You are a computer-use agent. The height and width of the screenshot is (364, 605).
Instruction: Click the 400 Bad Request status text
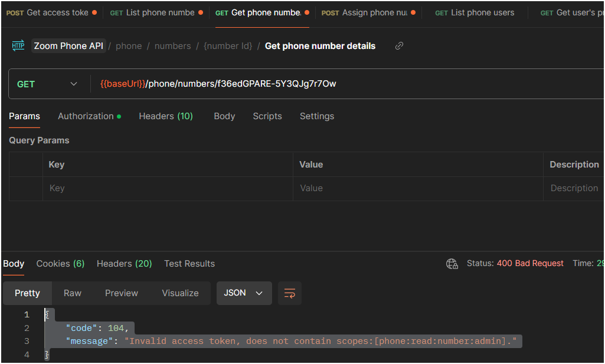point(530,263)
